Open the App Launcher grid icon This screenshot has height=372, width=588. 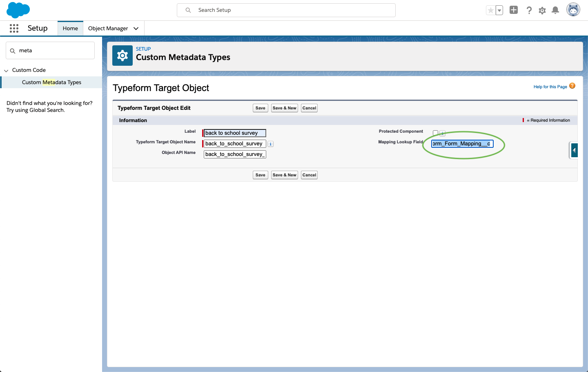[14, 28]
